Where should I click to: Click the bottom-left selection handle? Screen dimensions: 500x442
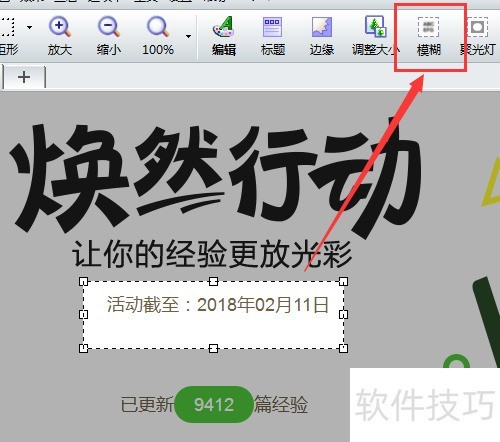point(83,348)
